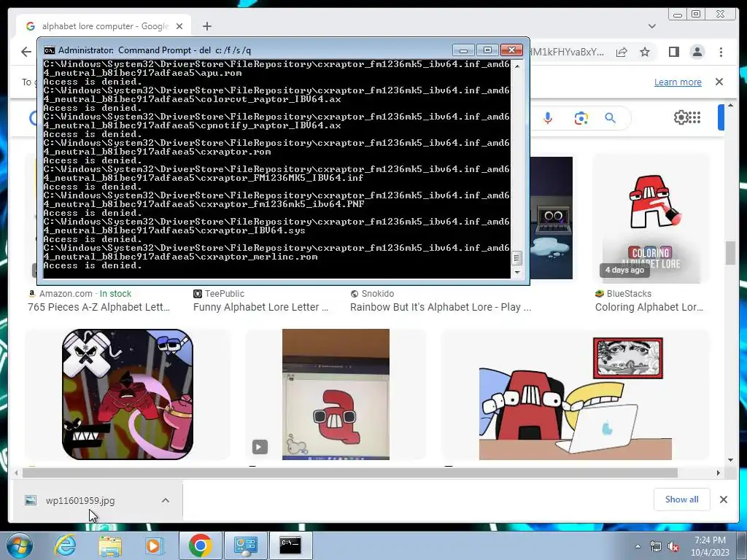The width and height of the screenshot is (747, 560).
Task: Open the red letter drawing video thumbnail
Action: [x=336, y=394]
